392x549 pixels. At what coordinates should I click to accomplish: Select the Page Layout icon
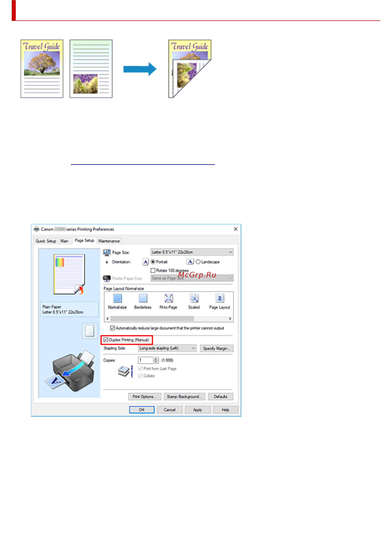tap(220, 298)
